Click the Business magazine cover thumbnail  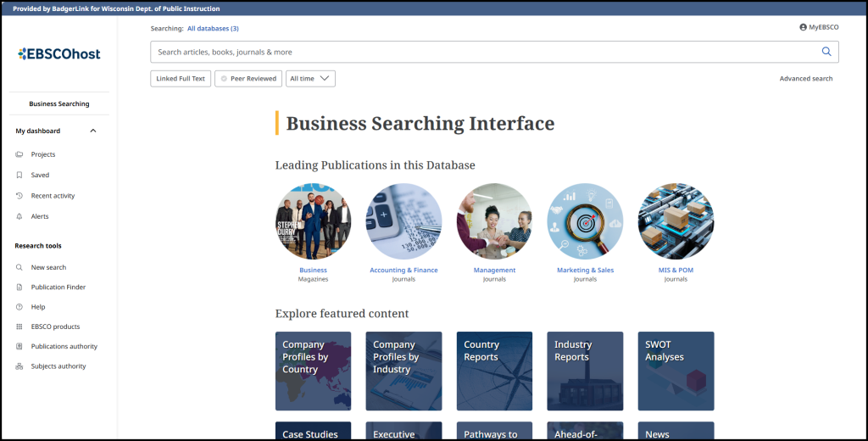tap(314, 221)
